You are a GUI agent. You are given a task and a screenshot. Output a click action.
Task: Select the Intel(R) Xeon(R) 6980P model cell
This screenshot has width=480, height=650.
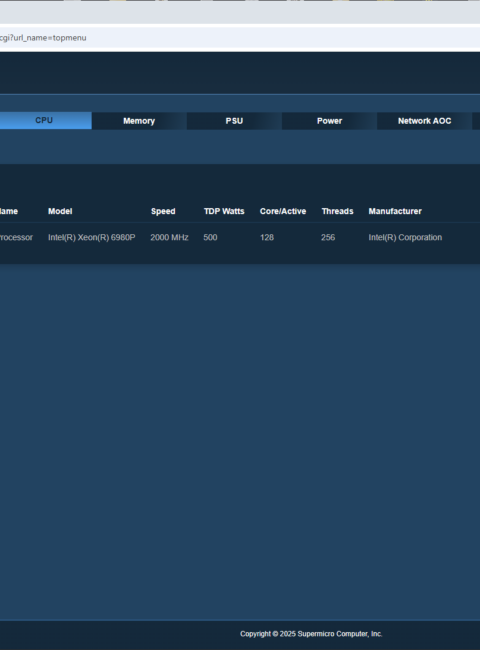pos(92,238)
